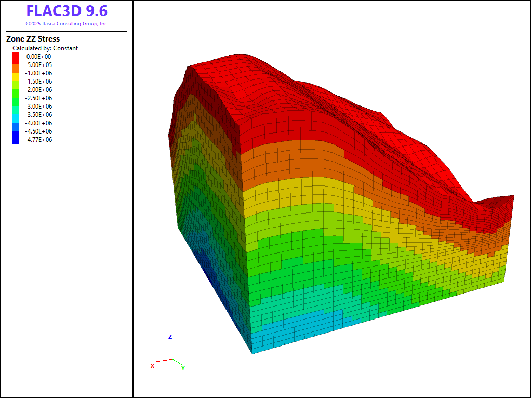Select the Zone ZZ Stress legend heading
The height and width of the screenshot is (399, 532).
pos(33,39)
